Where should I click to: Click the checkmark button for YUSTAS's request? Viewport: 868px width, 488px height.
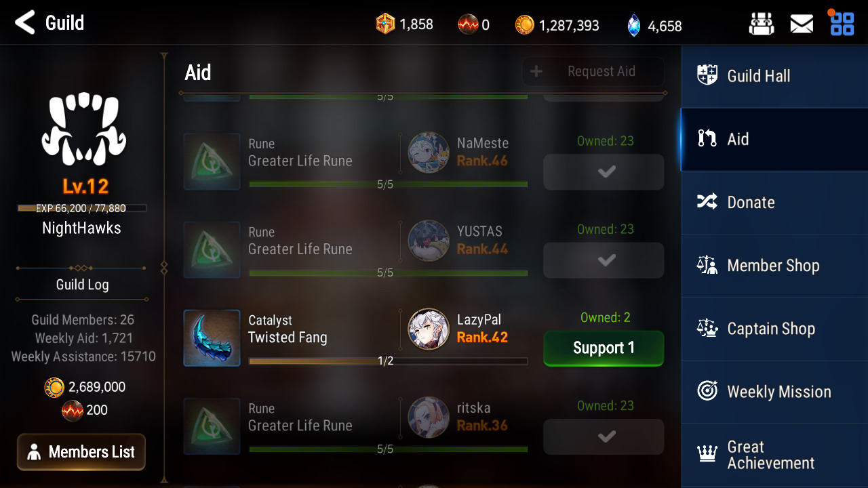point(604,260)
